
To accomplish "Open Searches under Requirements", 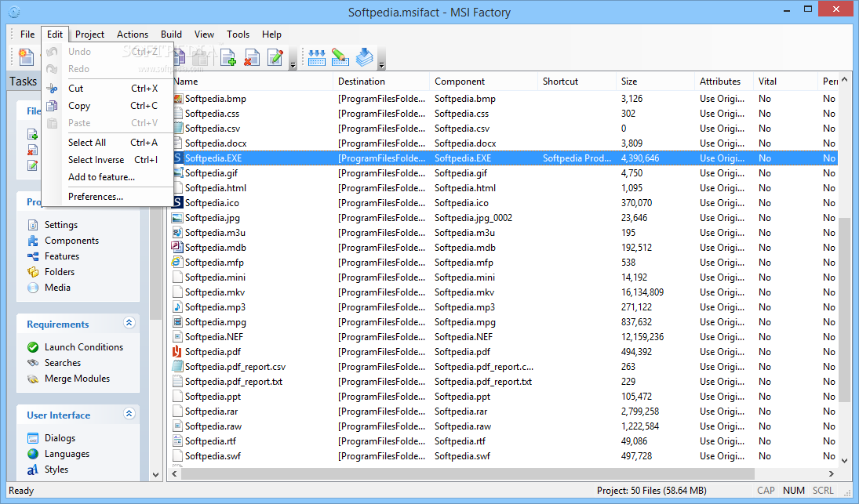I will (63, 363).
